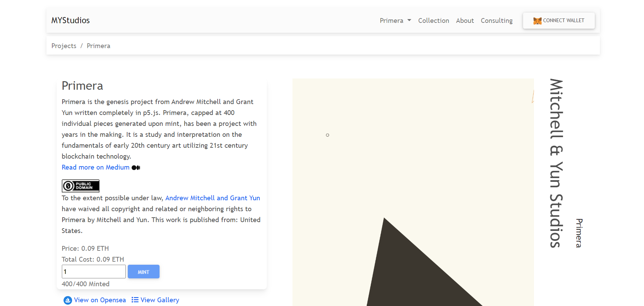Navigate to Consulting section
The width and height of the screenshot is (644, 306).
pyautogui.click(x=496, y=20)
